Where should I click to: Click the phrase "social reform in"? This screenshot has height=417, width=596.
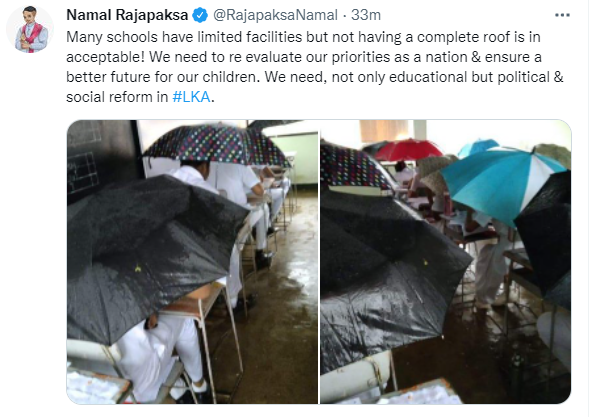[x=117, y=97]
